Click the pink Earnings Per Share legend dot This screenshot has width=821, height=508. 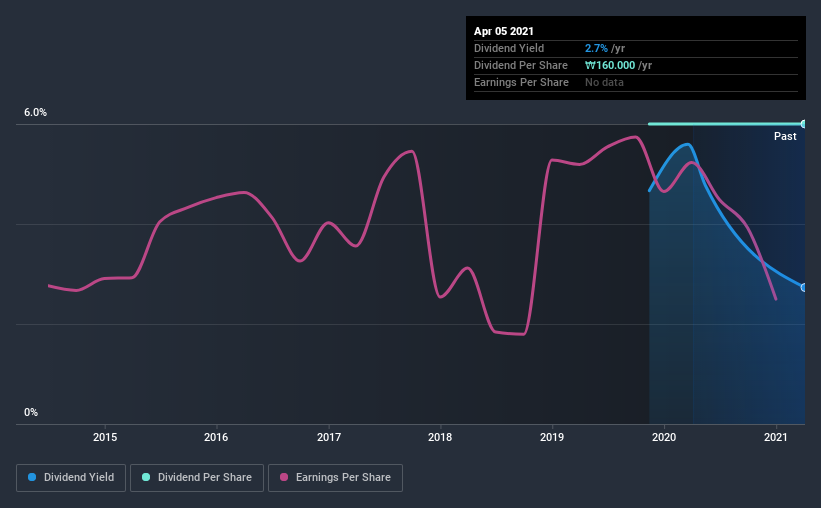284,477
